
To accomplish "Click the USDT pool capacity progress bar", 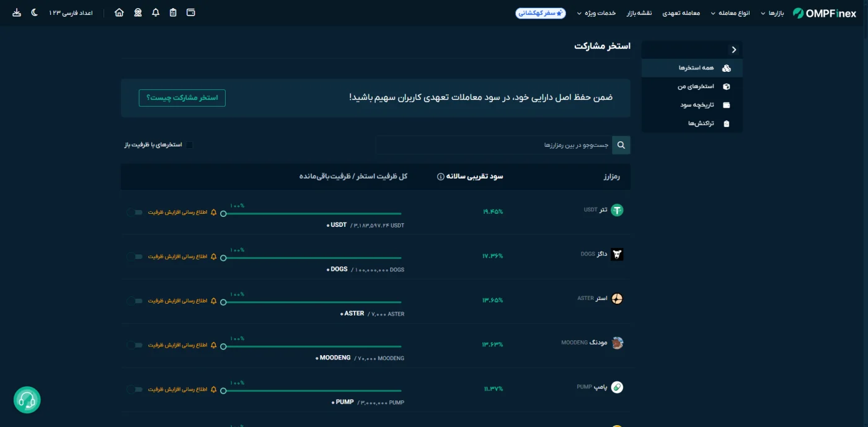I will point(312,214).
